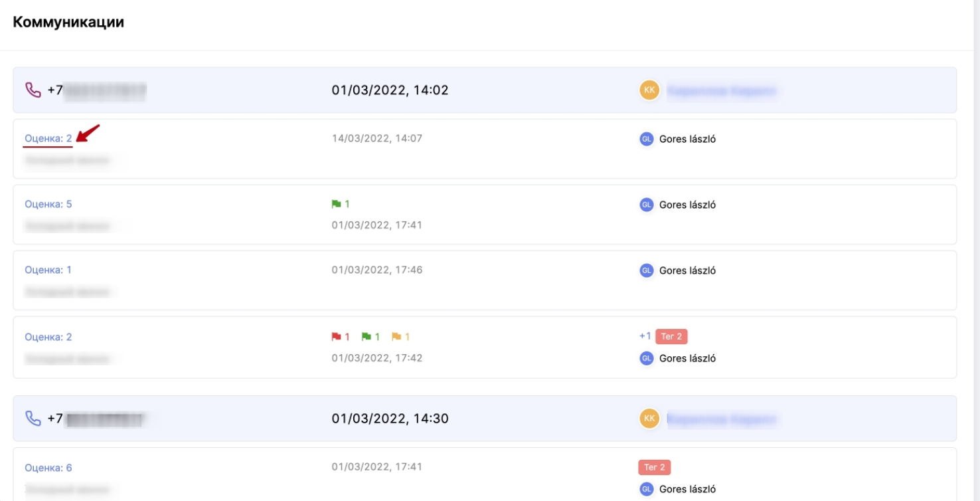Click Gores lászló name in 14/03/2022 row
Image resolution: width=980 pixels, height=501 pixels.
(x=687, y=139)
